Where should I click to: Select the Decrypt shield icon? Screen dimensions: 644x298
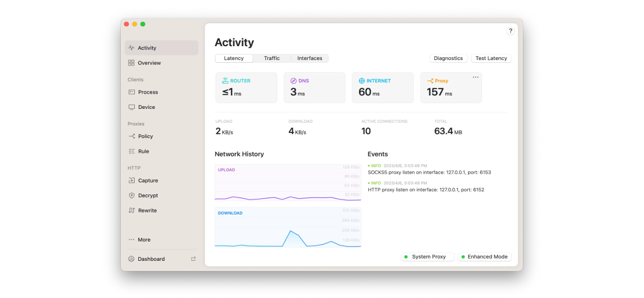[x=131, y=195]
